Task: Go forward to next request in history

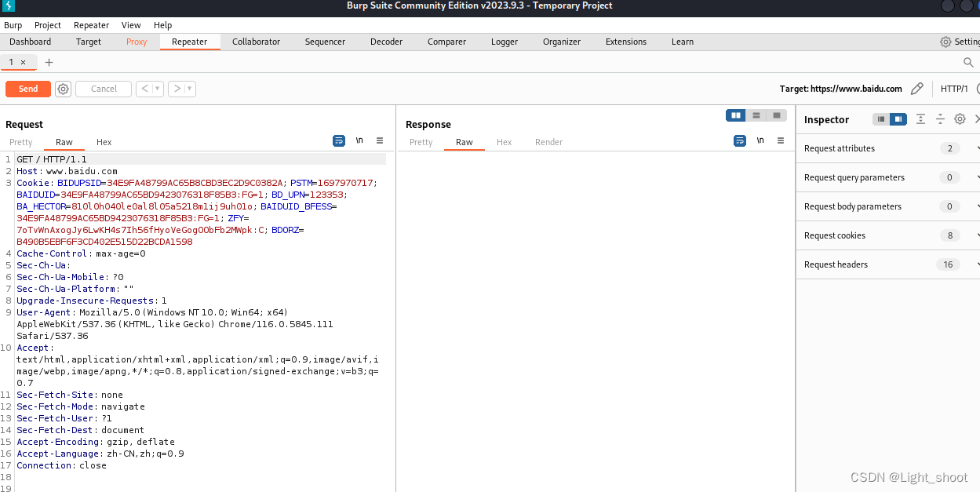Action: tap(177, 89)
